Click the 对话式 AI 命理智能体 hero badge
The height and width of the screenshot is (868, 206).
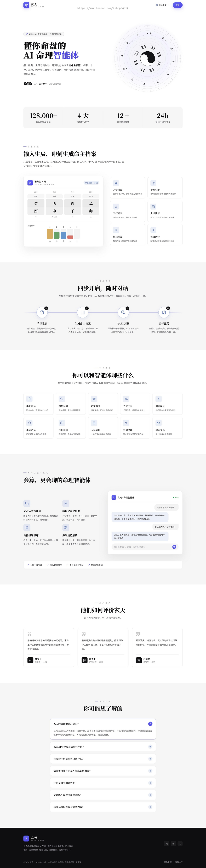(44, 34)
